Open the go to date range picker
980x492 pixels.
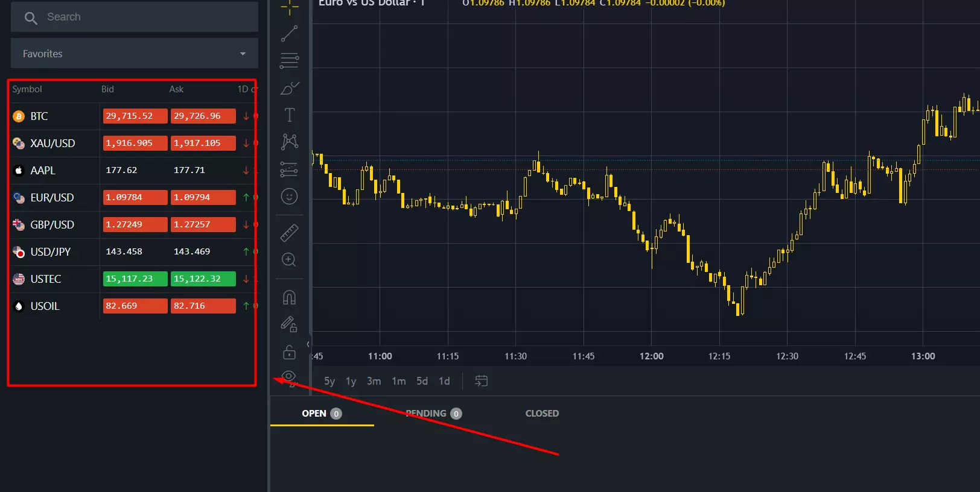[481, 381]
